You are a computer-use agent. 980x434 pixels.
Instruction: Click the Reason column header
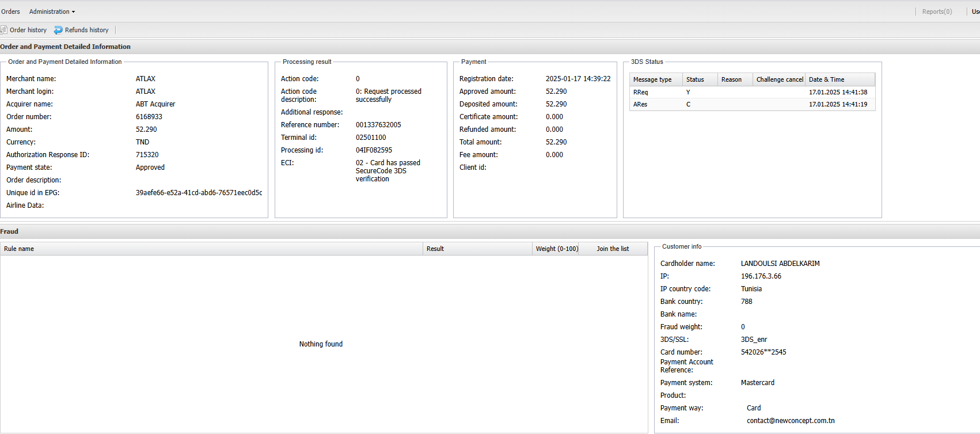pyautogui.click(x=731, y=79)
